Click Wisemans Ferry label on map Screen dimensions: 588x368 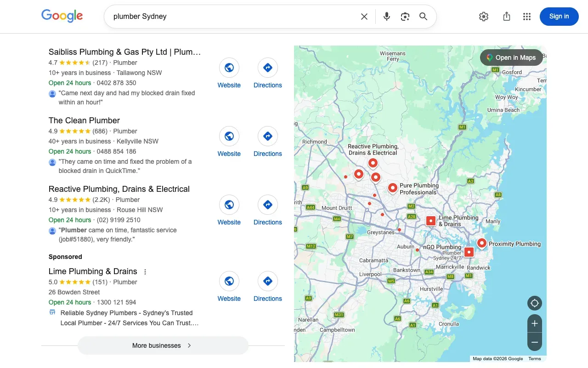(393, 56)
